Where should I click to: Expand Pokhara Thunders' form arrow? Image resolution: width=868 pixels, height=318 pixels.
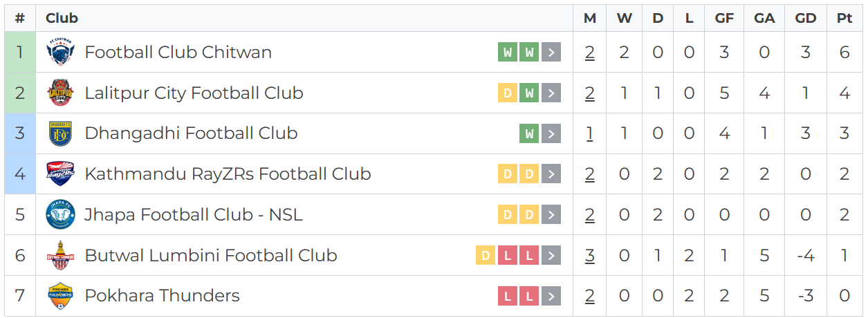pyautogui.click(x=551, y=297)
